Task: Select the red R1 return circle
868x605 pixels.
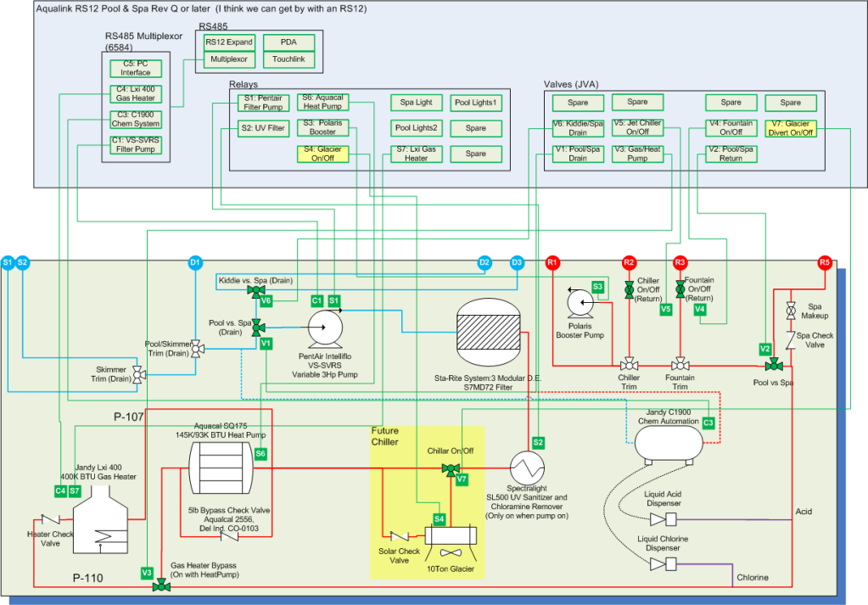Action: (552, 262)
